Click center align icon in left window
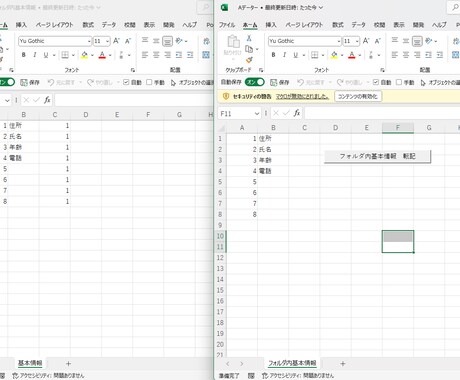The image size is (460, 380). tap(156, 55)
